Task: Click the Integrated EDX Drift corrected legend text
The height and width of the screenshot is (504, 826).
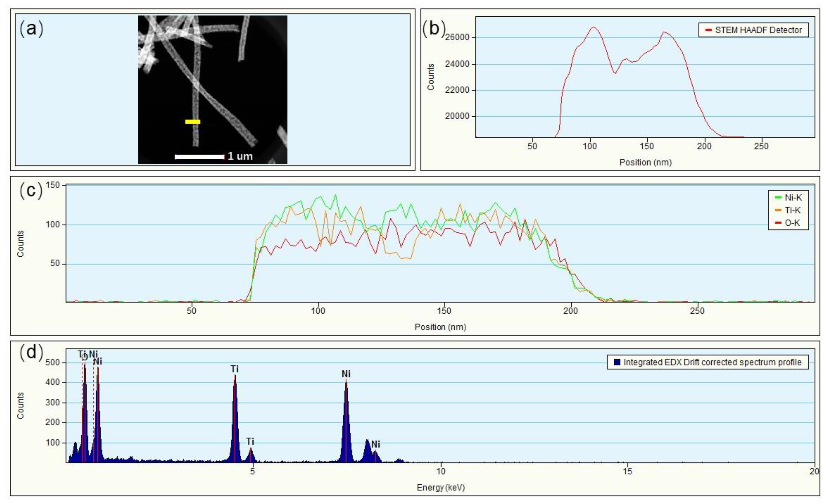Action: click(712, 362)
